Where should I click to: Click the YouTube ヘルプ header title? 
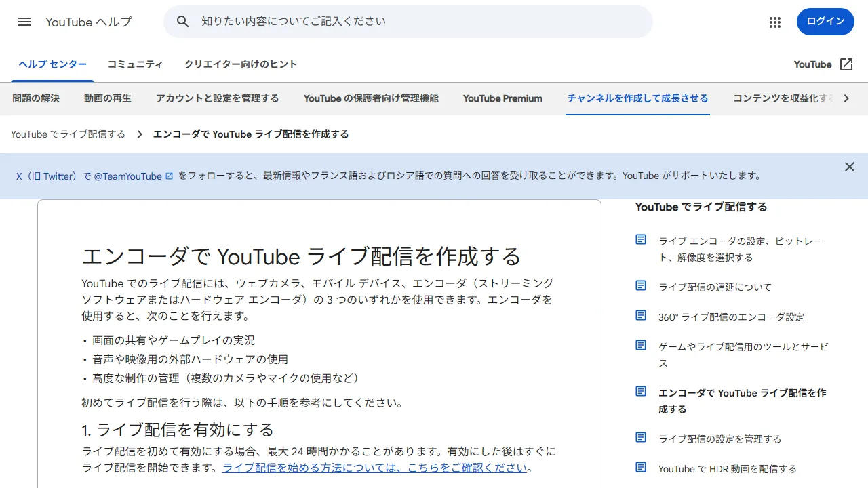[x=89, y=22]
